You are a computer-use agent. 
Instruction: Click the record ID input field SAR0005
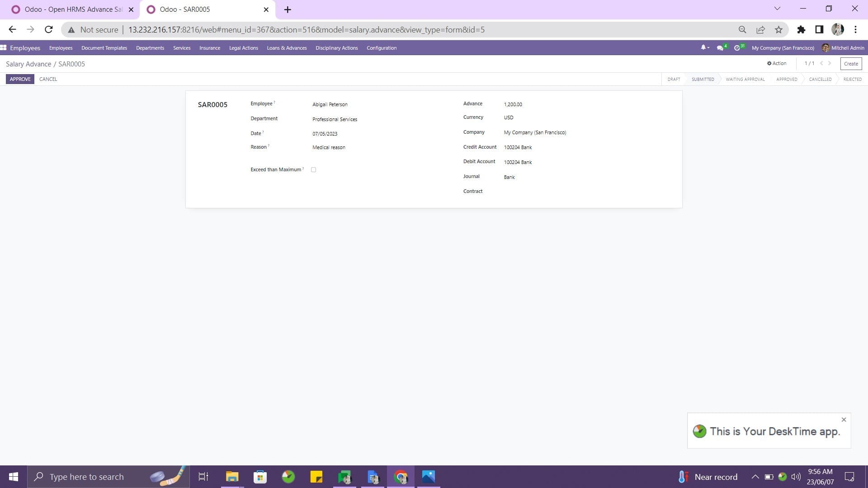pos(212,104)
